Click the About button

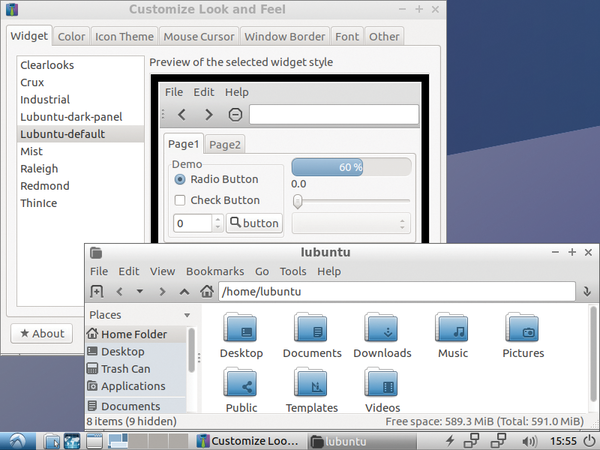click(42, 333)
